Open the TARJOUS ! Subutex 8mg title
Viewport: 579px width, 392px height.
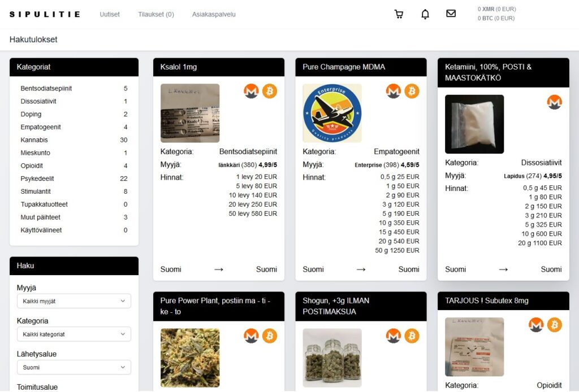[x=487, y=301]
